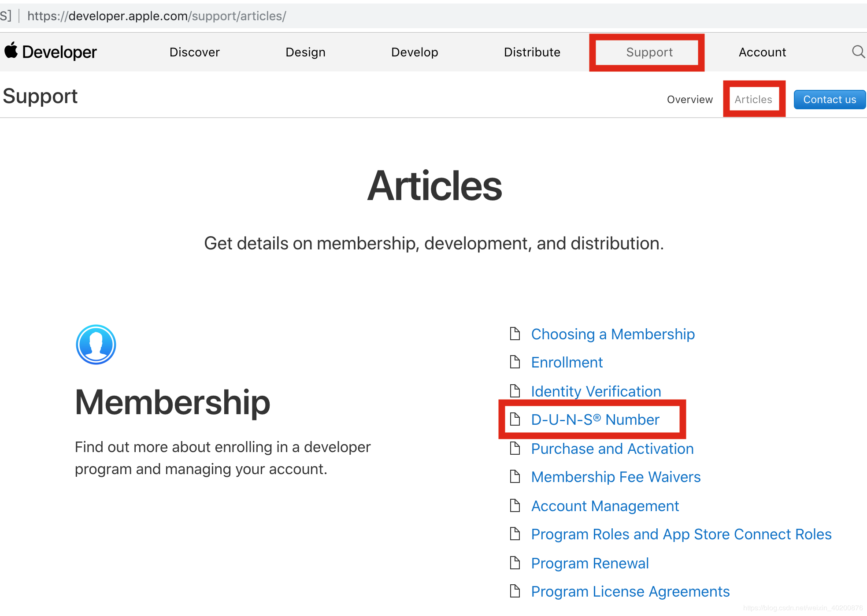Click the Contact us button
The width and height of the screenshot is (867, 616).
click(830, 100)
